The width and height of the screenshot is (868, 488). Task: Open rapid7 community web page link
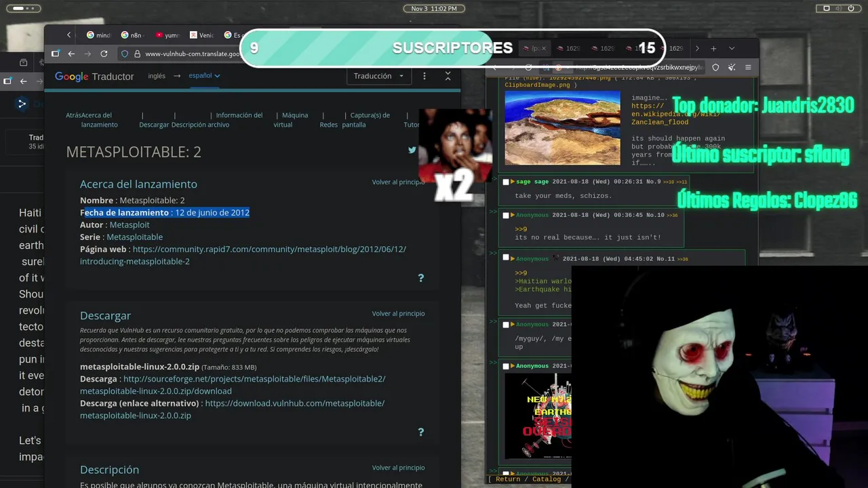point(243,255)
